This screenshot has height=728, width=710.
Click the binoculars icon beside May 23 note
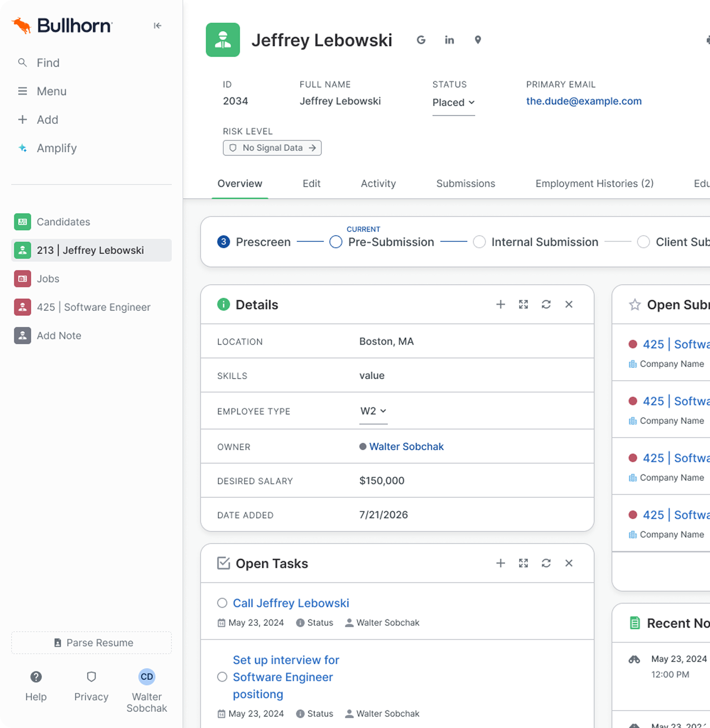coord(634,659)
